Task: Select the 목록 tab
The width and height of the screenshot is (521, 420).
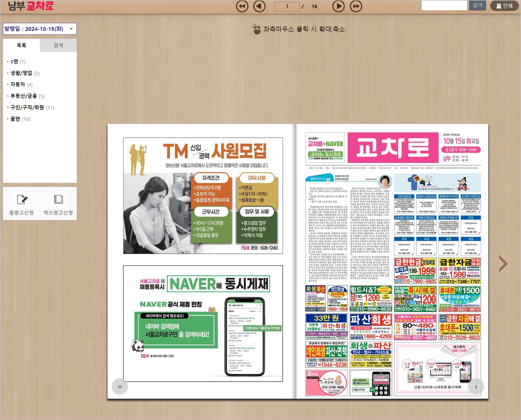Action: [21, 45]
